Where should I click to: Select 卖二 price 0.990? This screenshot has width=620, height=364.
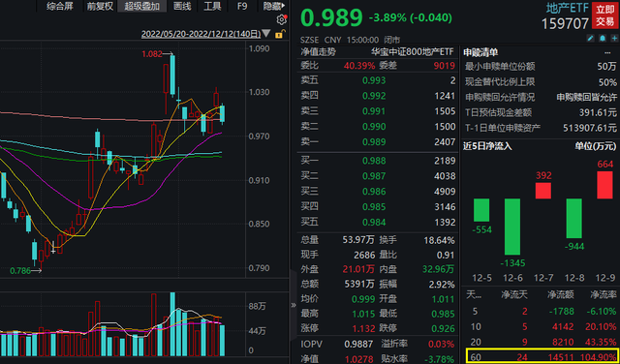tap(374, 127)
